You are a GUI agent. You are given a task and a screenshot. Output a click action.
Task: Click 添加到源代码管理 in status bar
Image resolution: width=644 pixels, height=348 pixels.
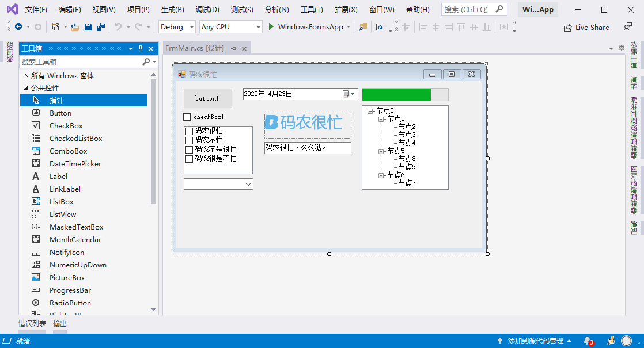point(535,341)
